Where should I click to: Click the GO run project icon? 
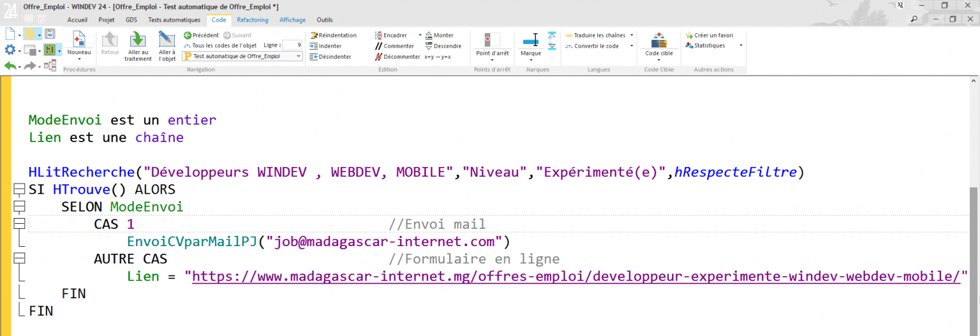pyautogui.click(x=49, y=50)
